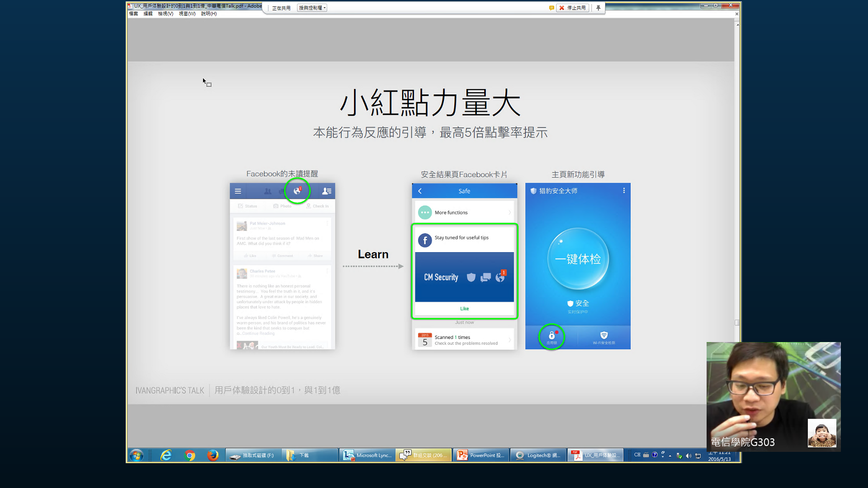The width and height of the screenshot is (868, 488).
Task: Open Google Chrome from taskbar
Action: [x=190, y=455]
